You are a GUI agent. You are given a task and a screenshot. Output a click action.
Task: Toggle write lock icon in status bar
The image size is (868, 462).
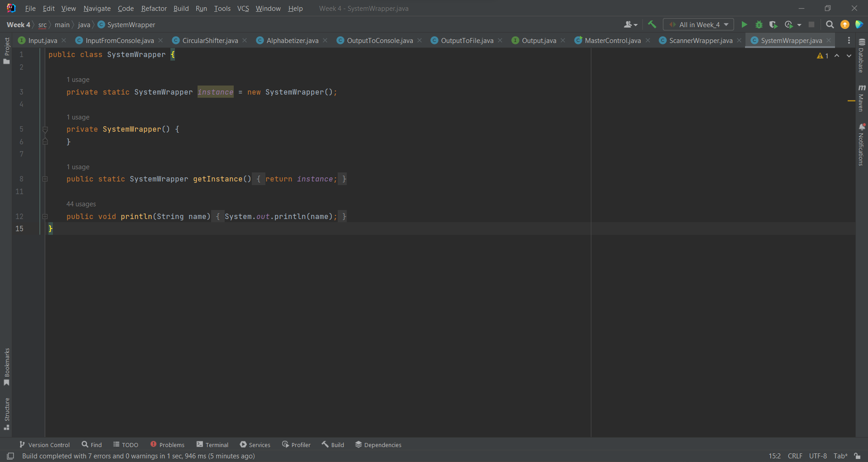(x=857, y=456)
